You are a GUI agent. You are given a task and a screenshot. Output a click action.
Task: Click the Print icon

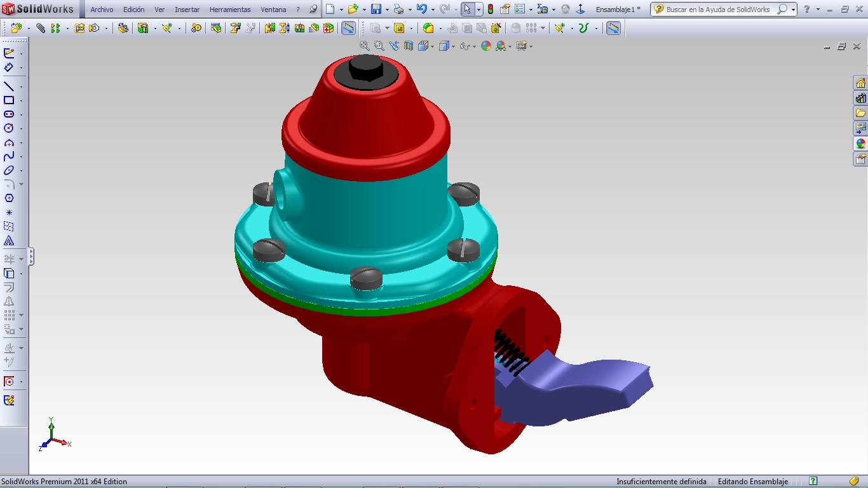(x=398, y=10)
